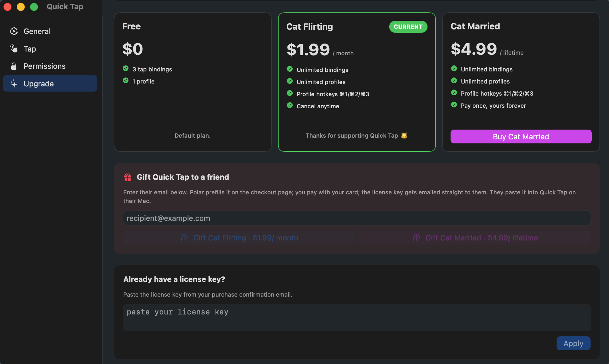
Task: Click 'Thanks for supporting Quick Tap' text
Action: point(352,136)
